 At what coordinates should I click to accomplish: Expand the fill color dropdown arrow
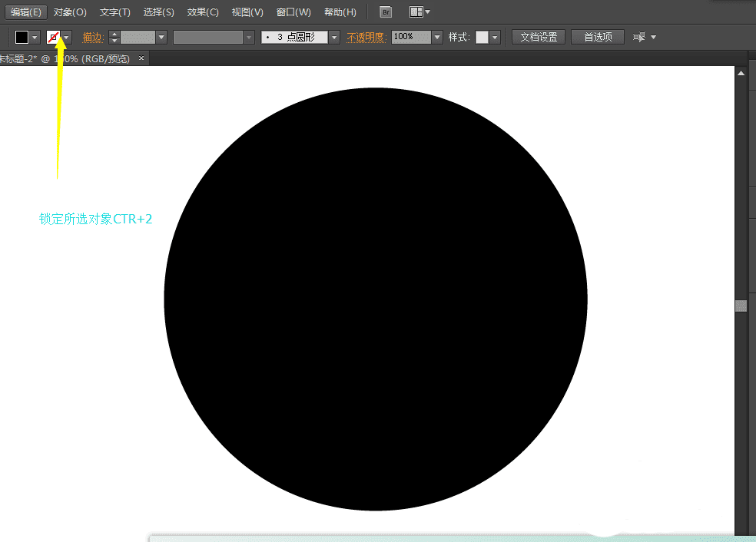[x=35, y=37]
